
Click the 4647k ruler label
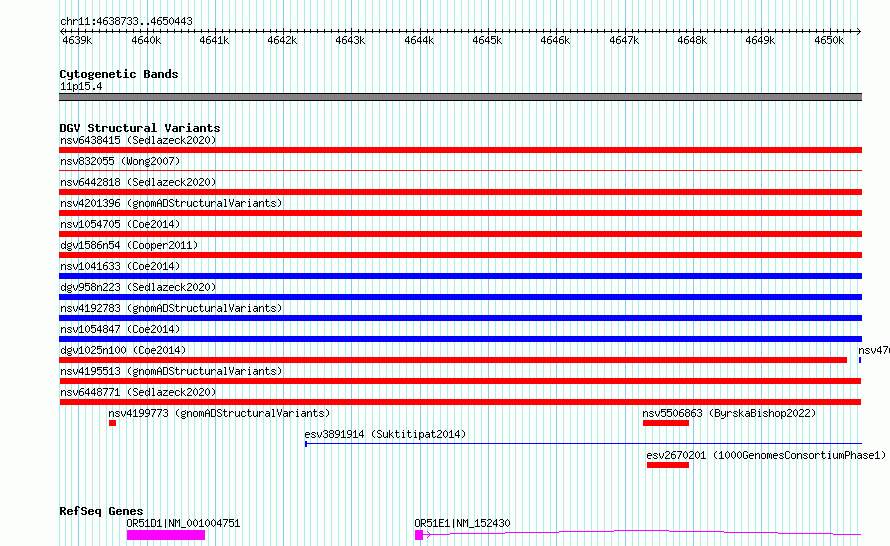[x=624, y=41]
